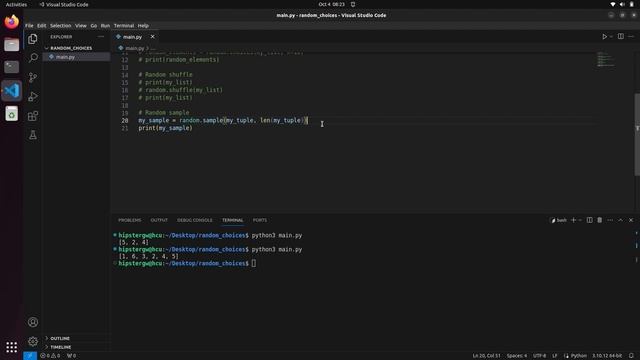The height and width of the screenshot is (360, 640).
Task: Expand the Timeline section
Action: (60, 347)
